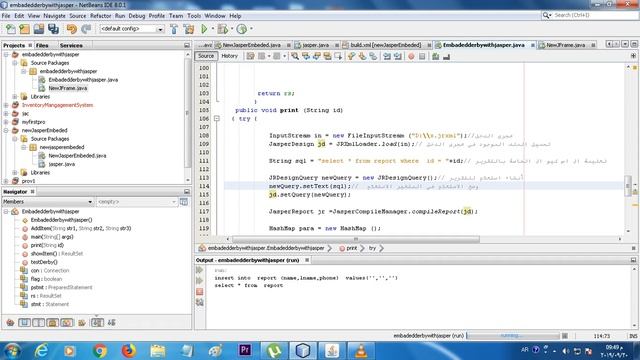
Task: Toggle the Navigator show fields filter
Action: 24,323
